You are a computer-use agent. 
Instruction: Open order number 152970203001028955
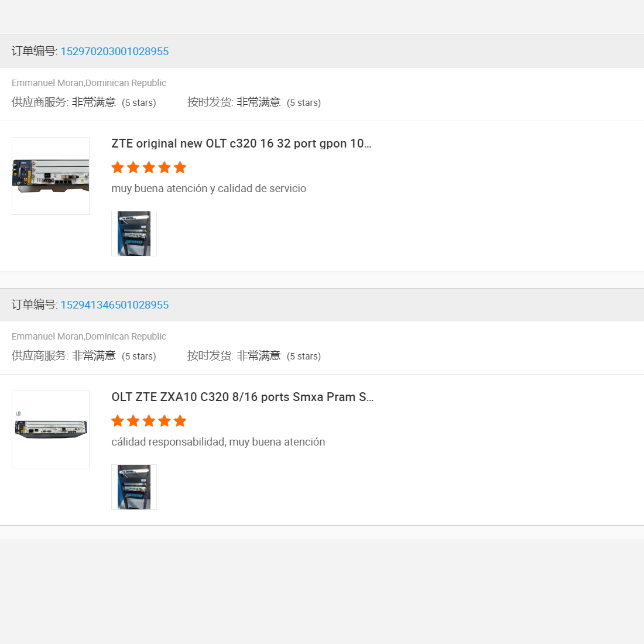114,52
